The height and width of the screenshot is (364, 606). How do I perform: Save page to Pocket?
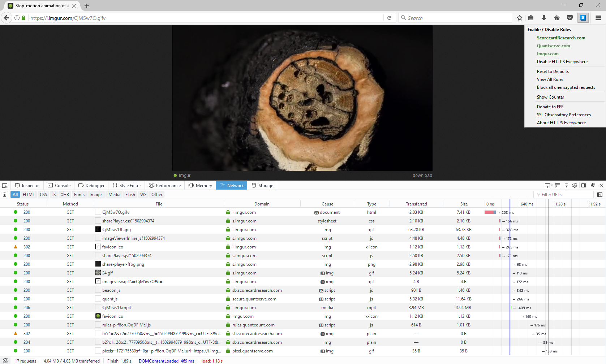(570, 18)
